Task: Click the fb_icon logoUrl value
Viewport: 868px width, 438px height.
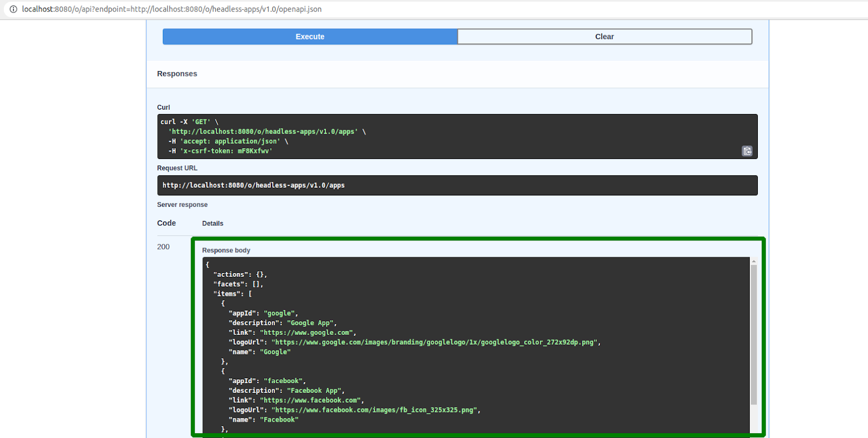Action: [x=375, y=410]
